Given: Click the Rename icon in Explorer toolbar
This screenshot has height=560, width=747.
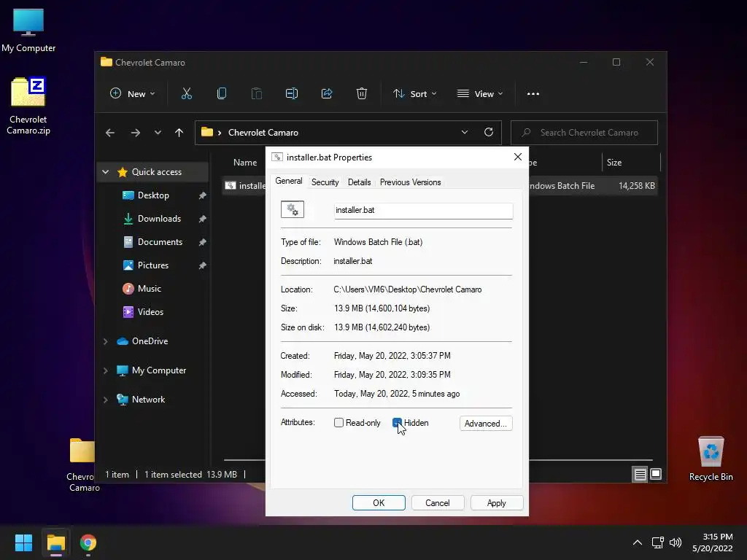Looking at the screenshot, I should point(292,94).
